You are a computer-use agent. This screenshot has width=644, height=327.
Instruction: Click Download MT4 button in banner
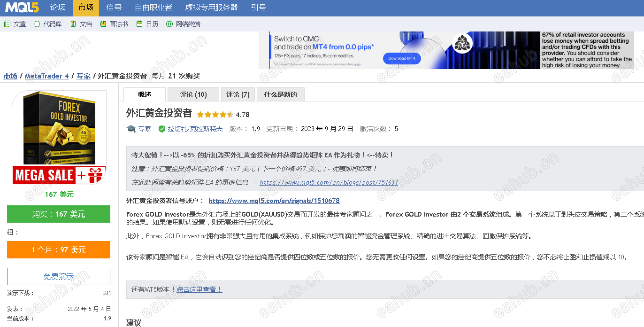(402, 58)
